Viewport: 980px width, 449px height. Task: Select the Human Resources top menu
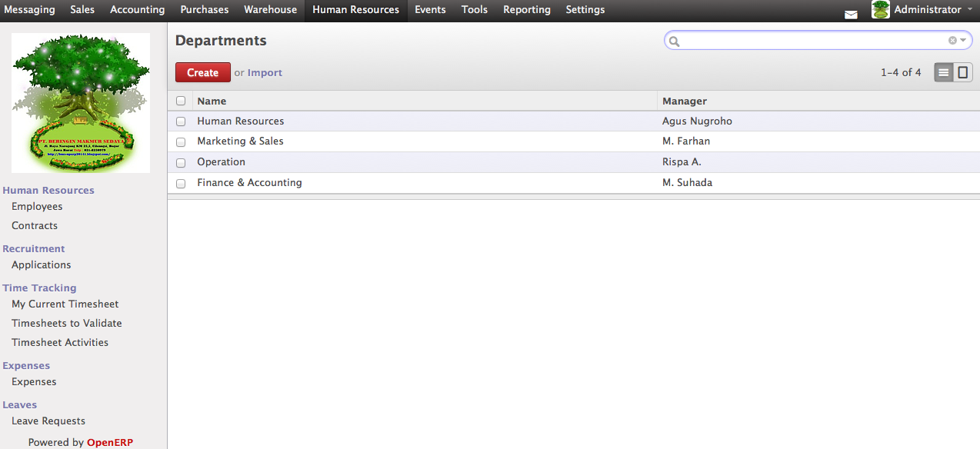(x=356, y=10)
